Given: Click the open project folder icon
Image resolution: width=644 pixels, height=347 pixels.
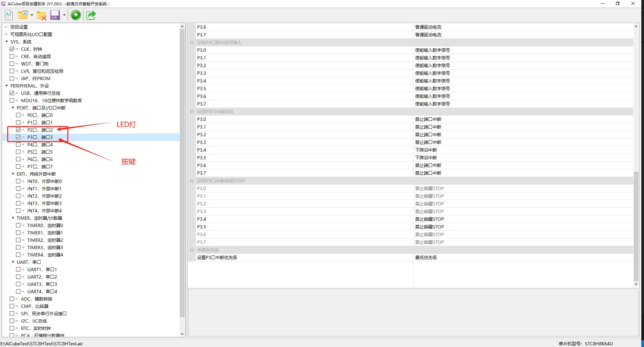Looking at the screenshot, I should [23, 15].
